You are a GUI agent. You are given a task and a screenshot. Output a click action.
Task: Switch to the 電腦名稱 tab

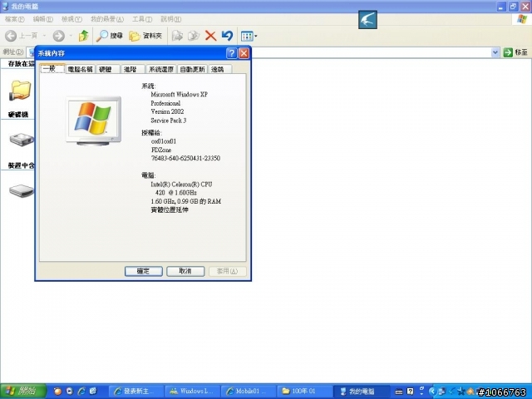[x=81, y=69]
